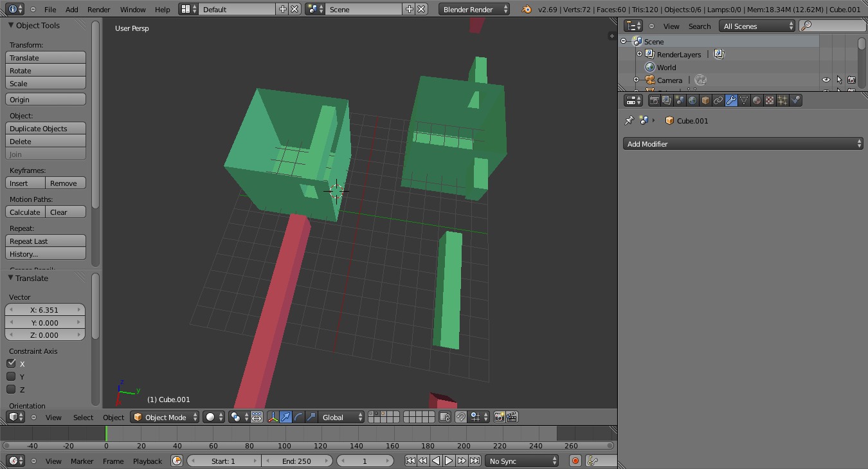Open the Object properties tab (cube icon)
The width and height of the screenshot is (868, 469).
coord(705,100)
